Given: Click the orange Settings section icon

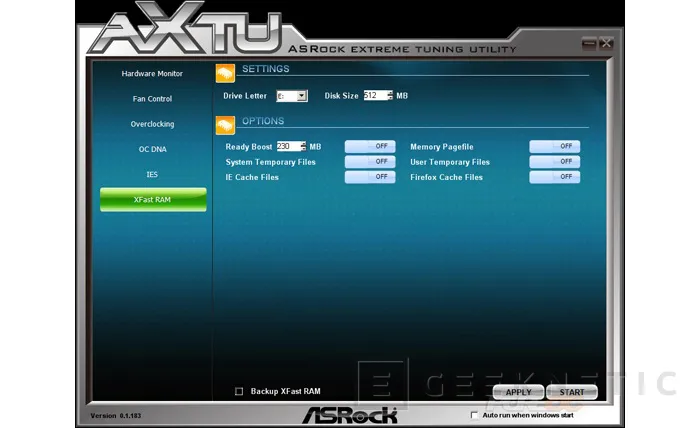Looking at the screenshot, I should 225,73.
